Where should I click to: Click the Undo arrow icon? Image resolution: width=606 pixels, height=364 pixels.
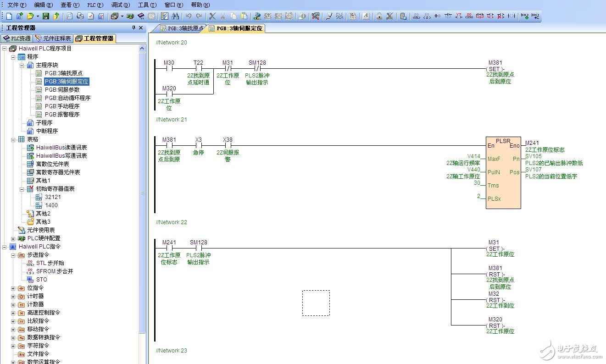[x=189, y=16]
